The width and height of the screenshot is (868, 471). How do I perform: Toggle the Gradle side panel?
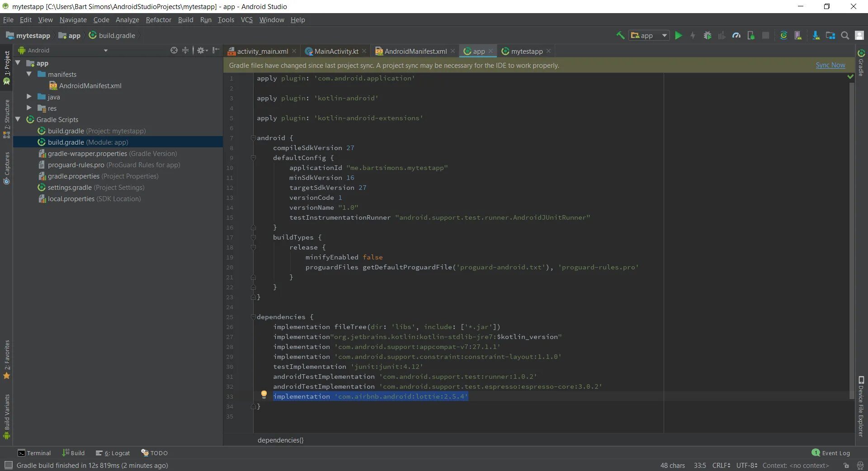tap(861, 63)
